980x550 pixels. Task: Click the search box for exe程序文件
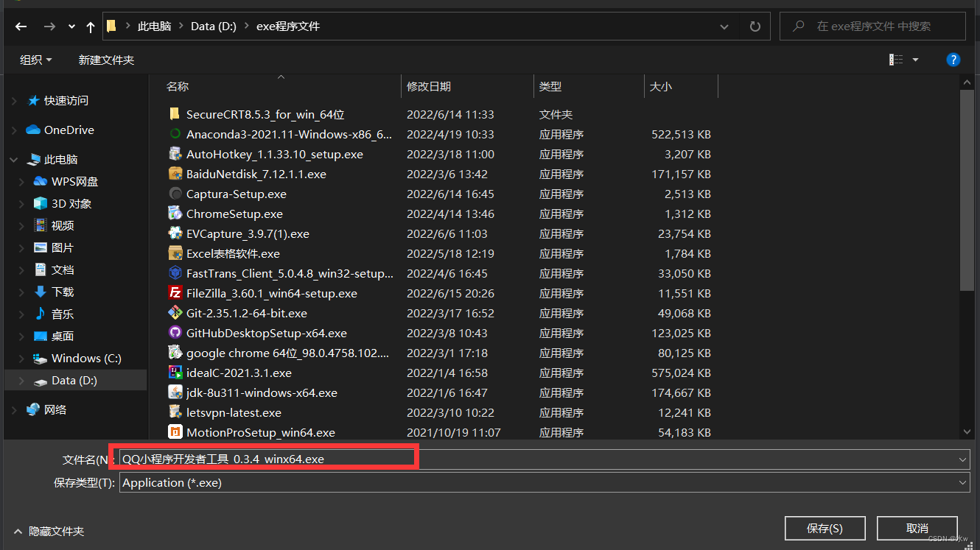(872, 27)
